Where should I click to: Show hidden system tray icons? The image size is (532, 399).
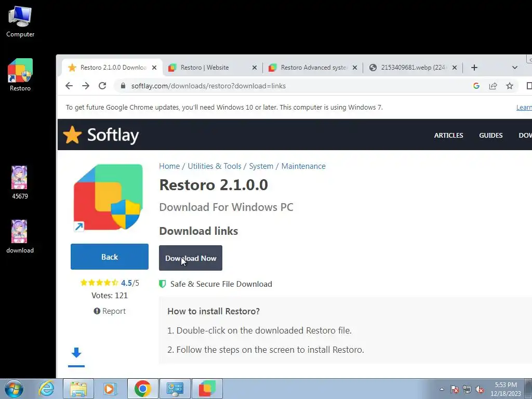pos(442,389)
